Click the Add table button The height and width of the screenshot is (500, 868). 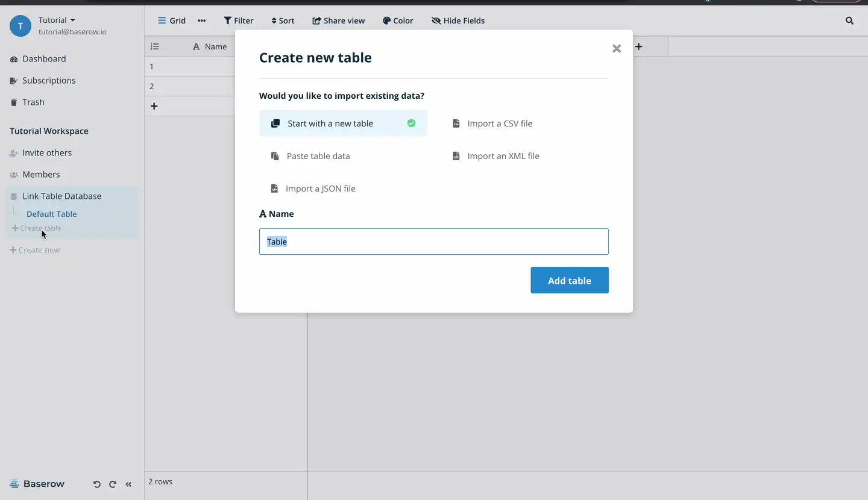tap(569, 280)
